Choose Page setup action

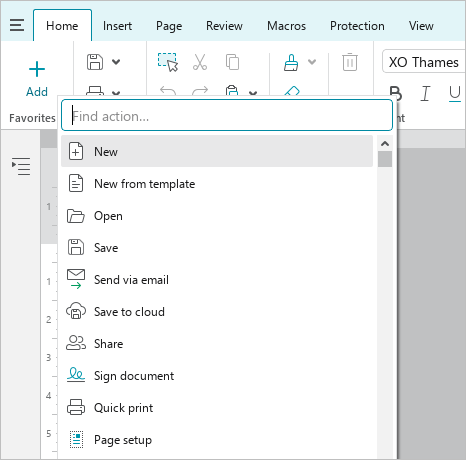[217, 440]
